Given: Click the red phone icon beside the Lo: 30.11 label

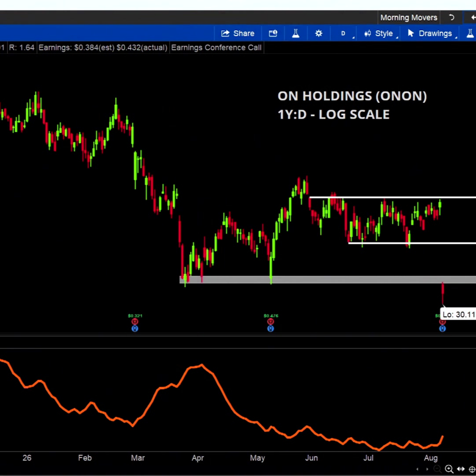Looking at the screenshot, I should (x=443, y=322).
